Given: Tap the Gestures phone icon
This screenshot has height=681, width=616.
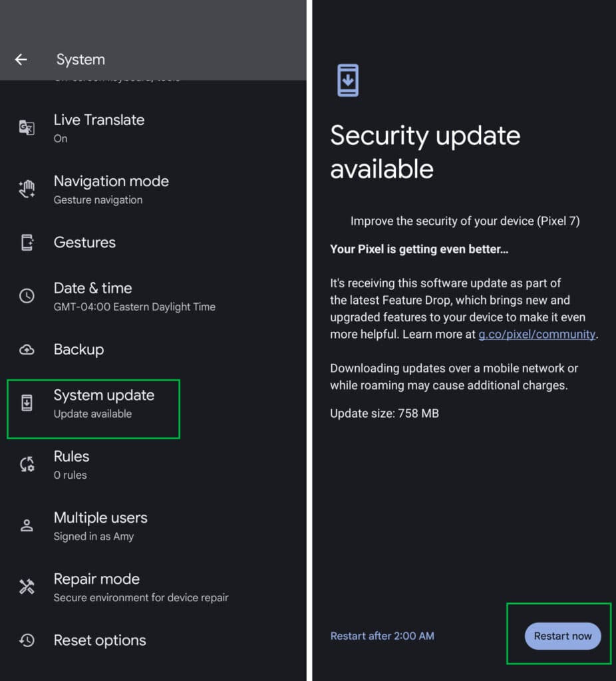Looking at the screenshot, I should (x=27, y=242).
